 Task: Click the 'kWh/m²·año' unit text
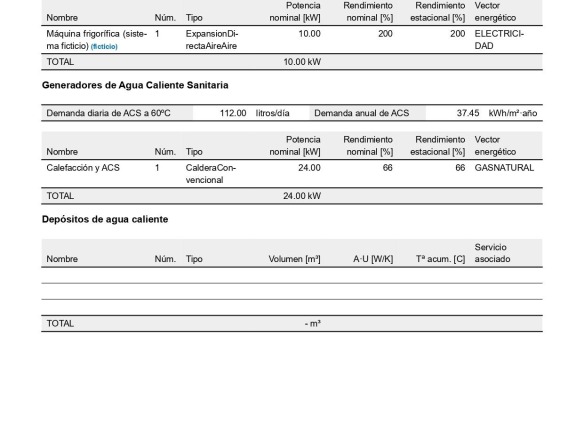(512, 113)
